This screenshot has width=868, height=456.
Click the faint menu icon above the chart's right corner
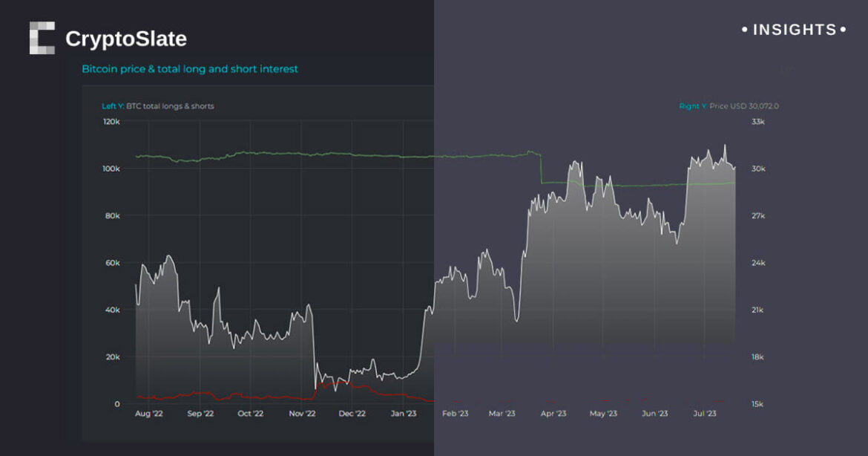point(787,69)
